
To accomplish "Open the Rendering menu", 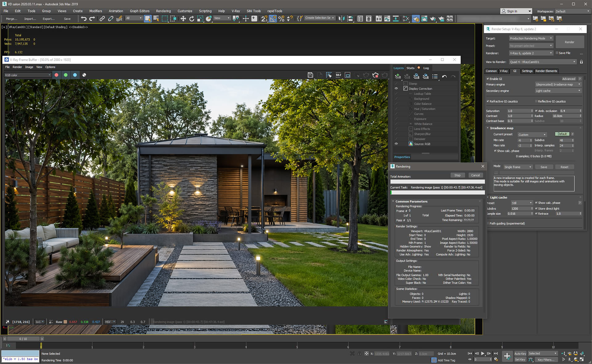I will (163, 11).
